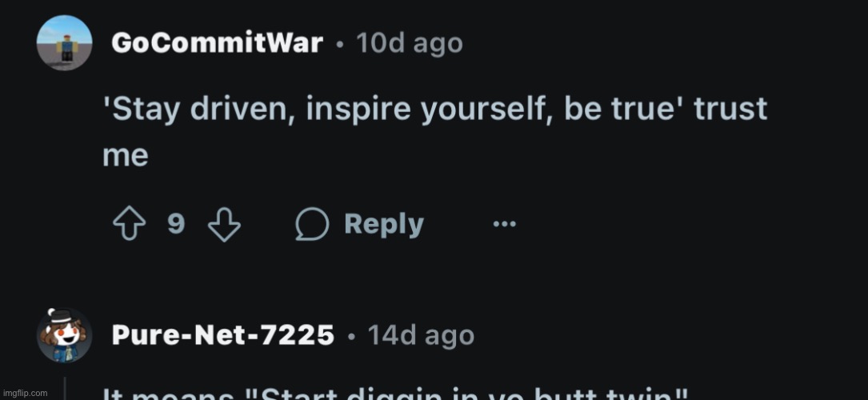Visit the GoCommitWar username profile link

217,42
